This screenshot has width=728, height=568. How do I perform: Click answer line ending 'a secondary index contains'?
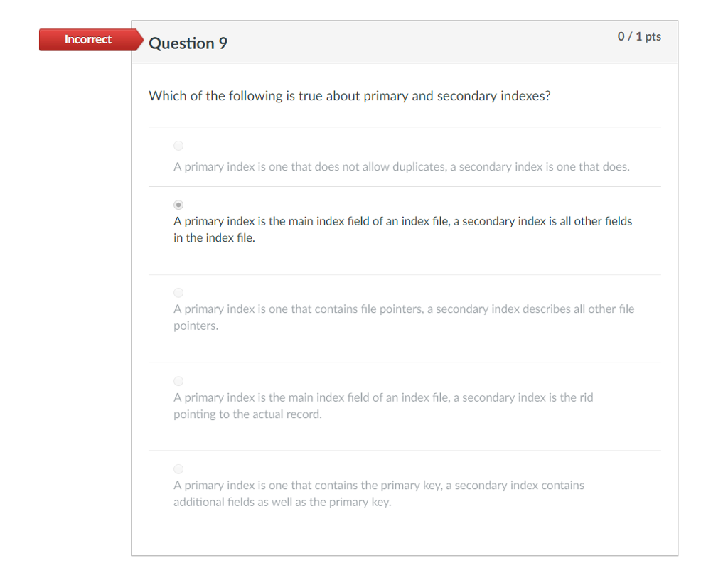[x=379, y=486]
